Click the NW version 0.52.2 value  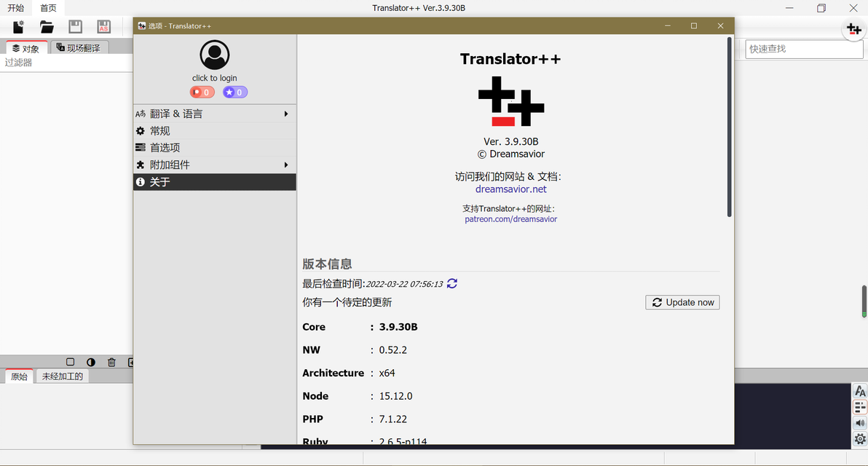[x=393, y=350]
